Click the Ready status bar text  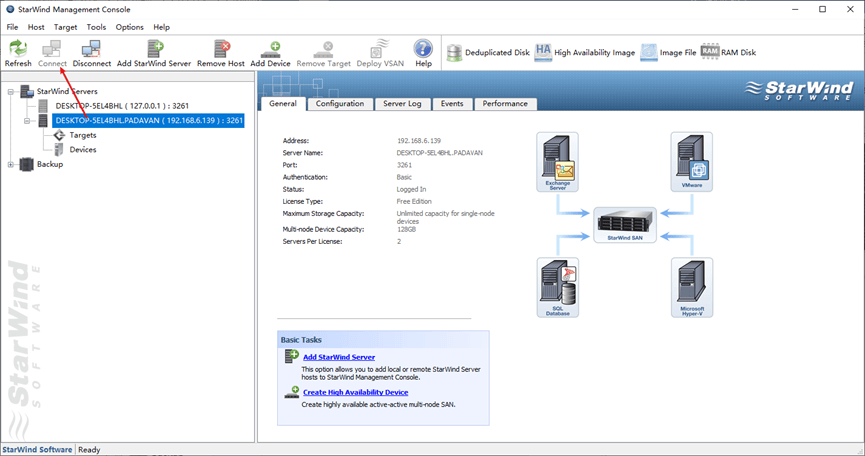(89, 449)
